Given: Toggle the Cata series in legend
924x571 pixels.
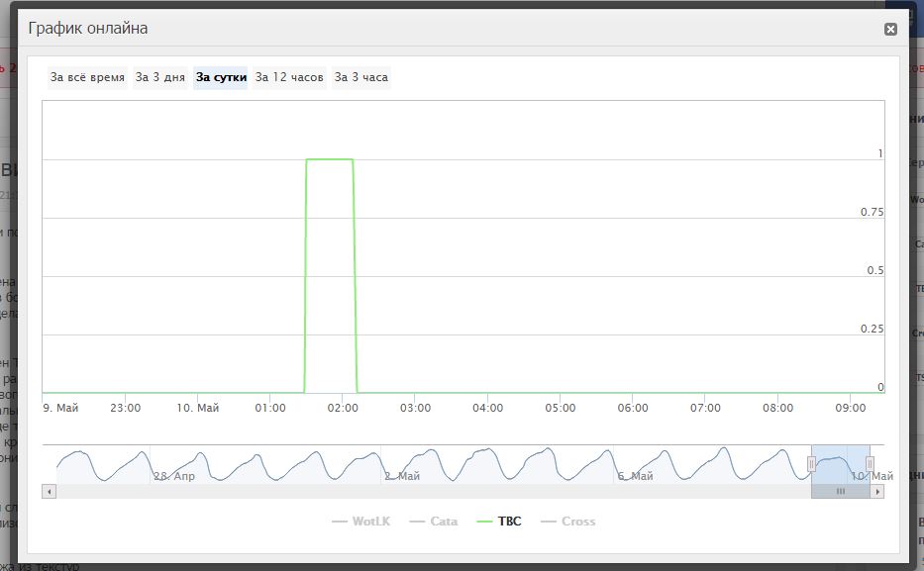Looking at the screenshot, I should coord(433,521).
